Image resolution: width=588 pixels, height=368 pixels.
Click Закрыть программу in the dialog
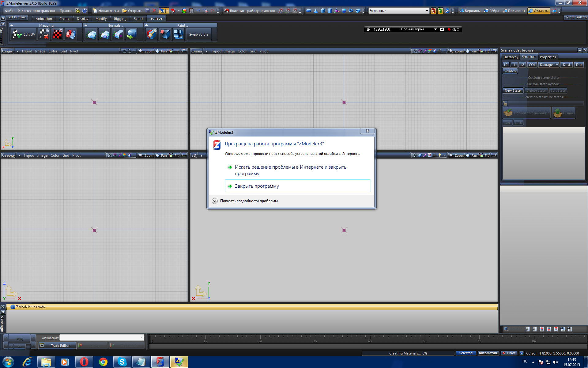pyautogui.click(x=257, y=186)
